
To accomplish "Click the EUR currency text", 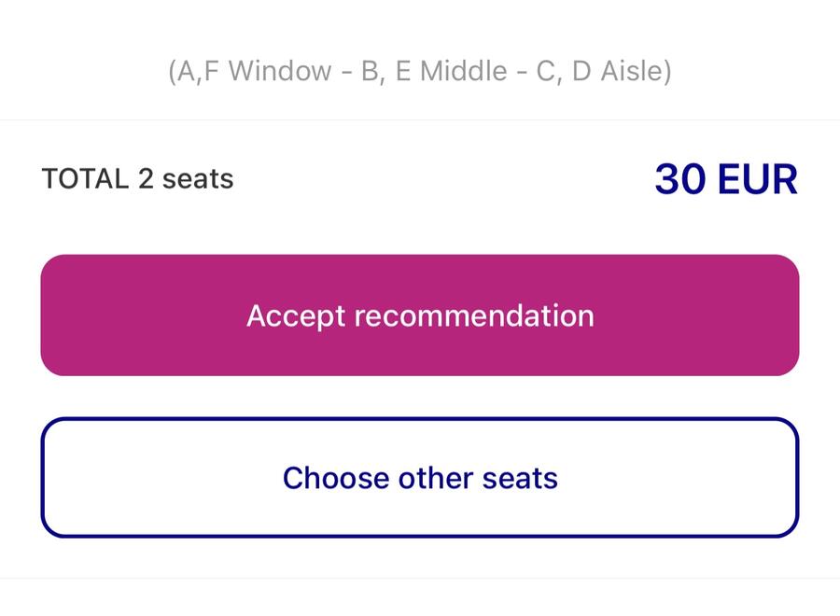I will (x=758, y=179).
